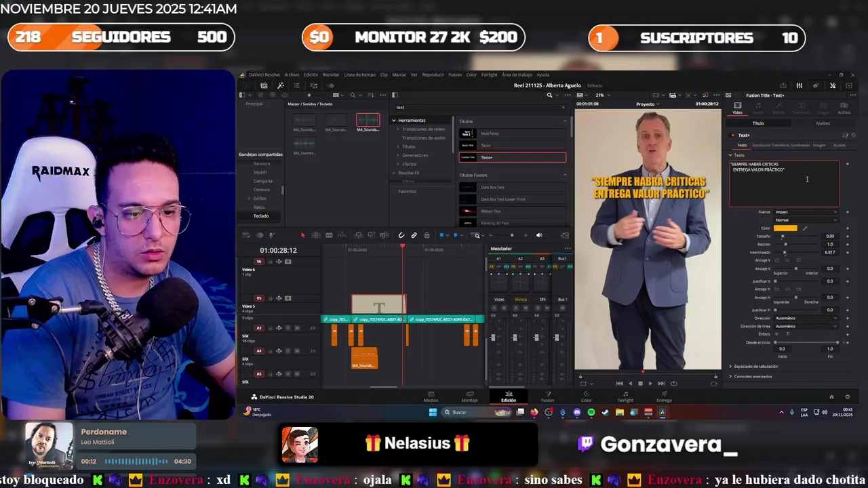This screenshot has height=488, width=868.
Task: Switch to the Montaje page
Action: coord(469,397)
